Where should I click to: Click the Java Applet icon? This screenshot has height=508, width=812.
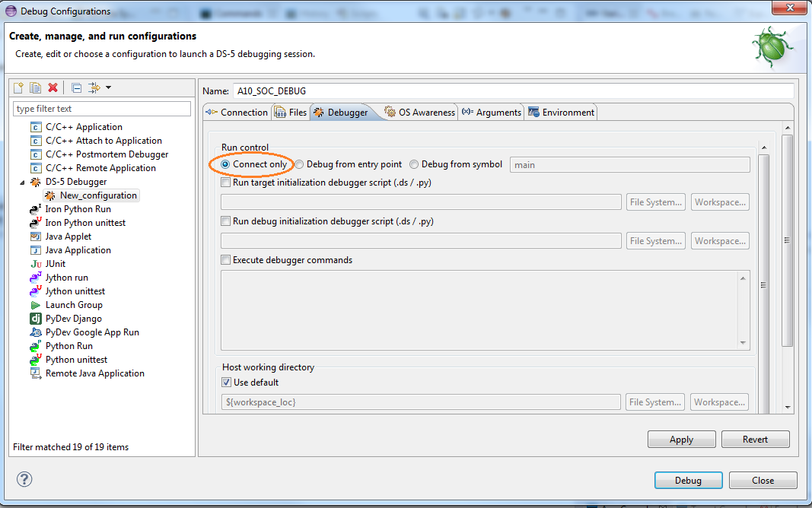(36, 237)
